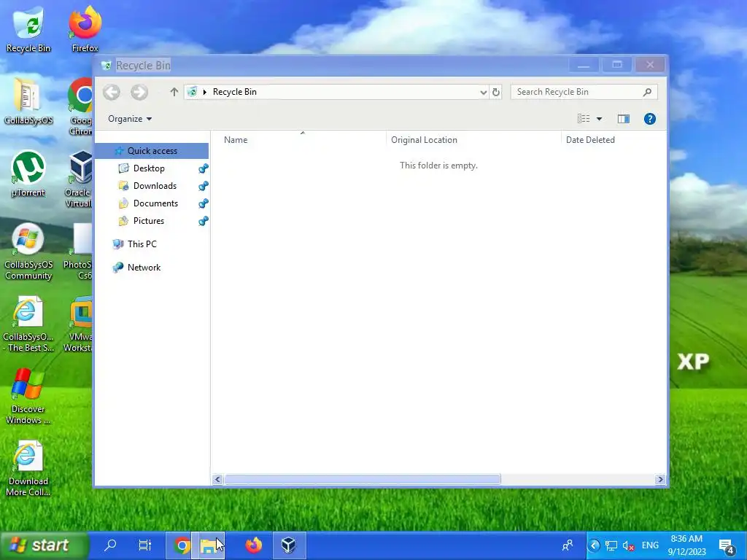Change view using the view layout icon

tap(584, 119)
